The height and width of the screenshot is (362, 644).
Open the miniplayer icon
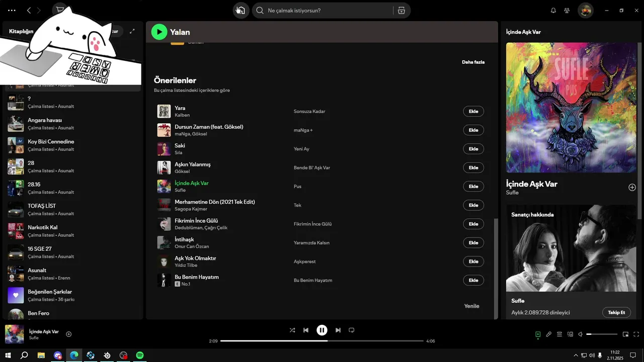coord(626,334)
